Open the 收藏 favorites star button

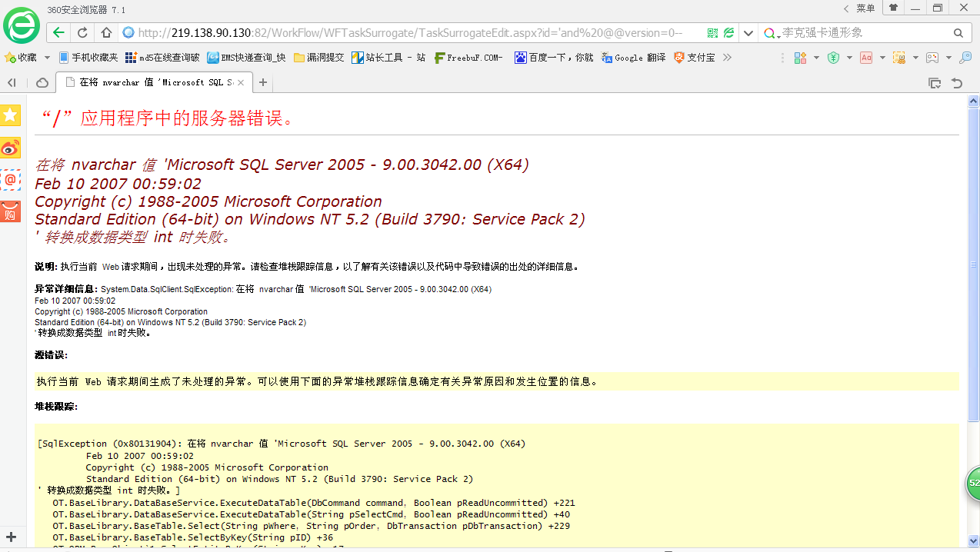[21, 58]
